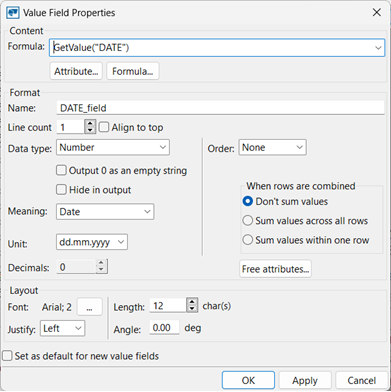Open the Data type Number dropdown

[113, 147]
